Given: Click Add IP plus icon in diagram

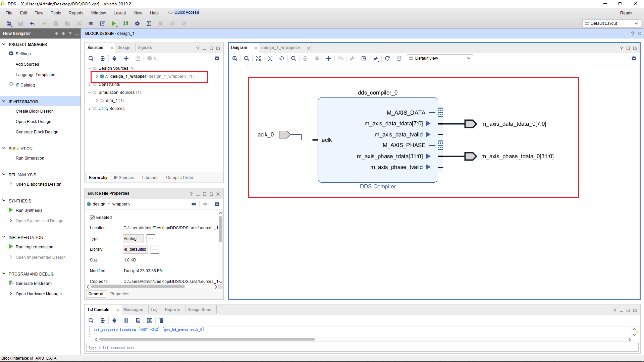Looking at the screenshot, I should (329, 58).
